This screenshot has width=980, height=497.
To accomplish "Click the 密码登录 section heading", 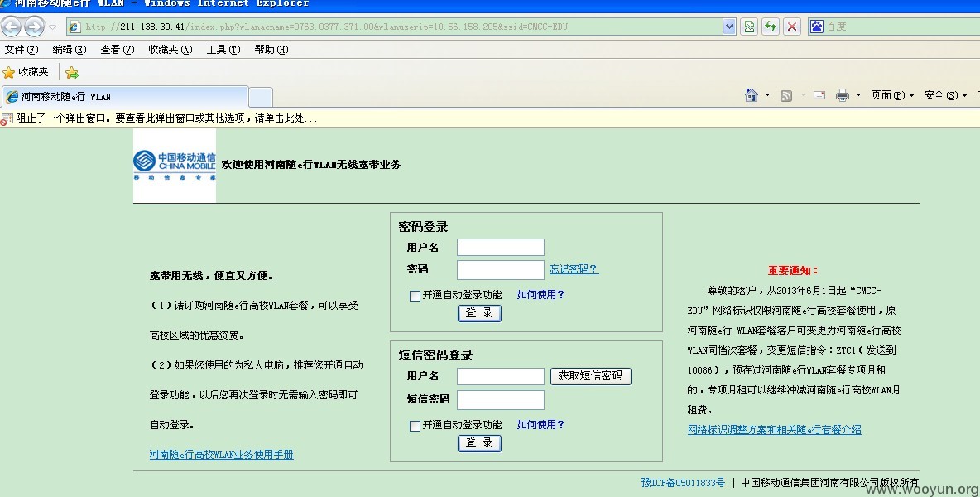I will [x=423, y=227].
